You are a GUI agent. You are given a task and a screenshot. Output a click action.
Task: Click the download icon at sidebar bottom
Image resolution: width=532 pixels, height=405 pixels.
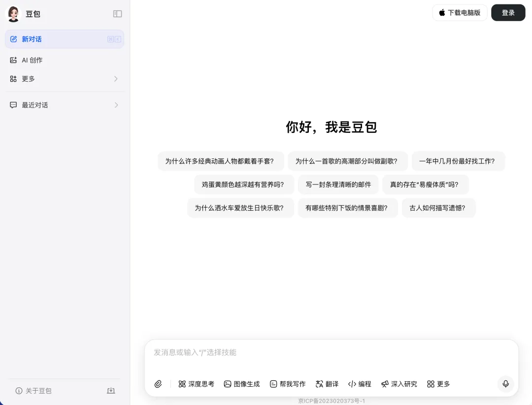tap(111, 391)
